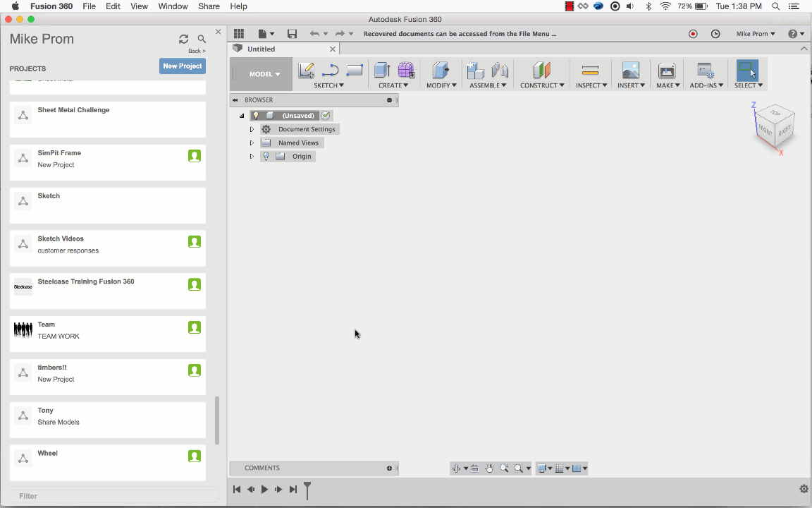Select the Scripts and Add-Ins icon

click(706, 70)
